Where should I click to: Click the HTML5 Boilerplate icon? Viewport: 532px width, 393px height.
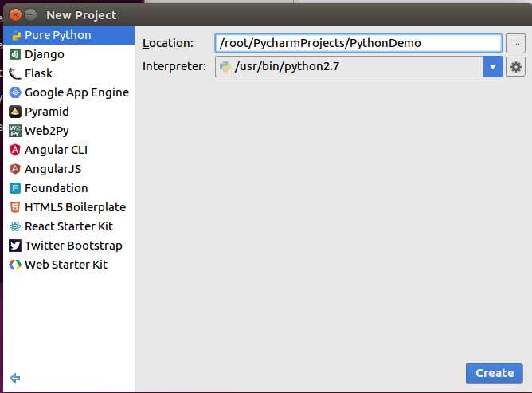click(x=14, y=207)
